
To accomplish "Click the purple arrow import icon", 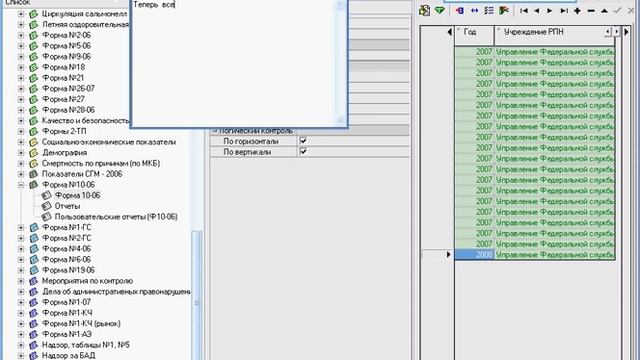I will point(460,11).
